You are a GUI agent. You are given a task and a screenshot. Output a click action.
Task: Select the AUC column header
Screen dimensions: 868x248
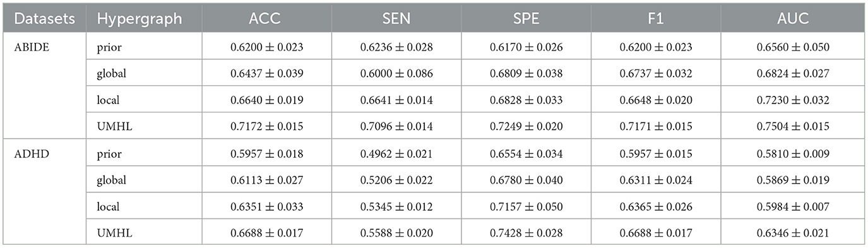pyautogui.click(x=785, y=19)
